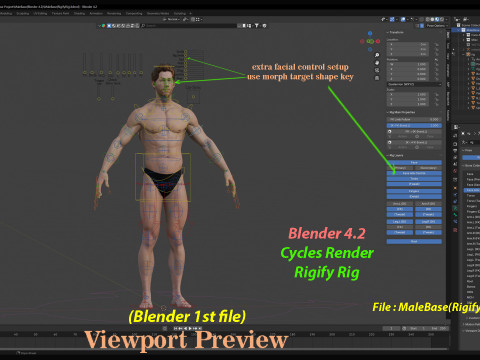This screenshot has height=360, width=480.
Task: Toggle the Fingers rig layer
Action: tap(414, 191)
